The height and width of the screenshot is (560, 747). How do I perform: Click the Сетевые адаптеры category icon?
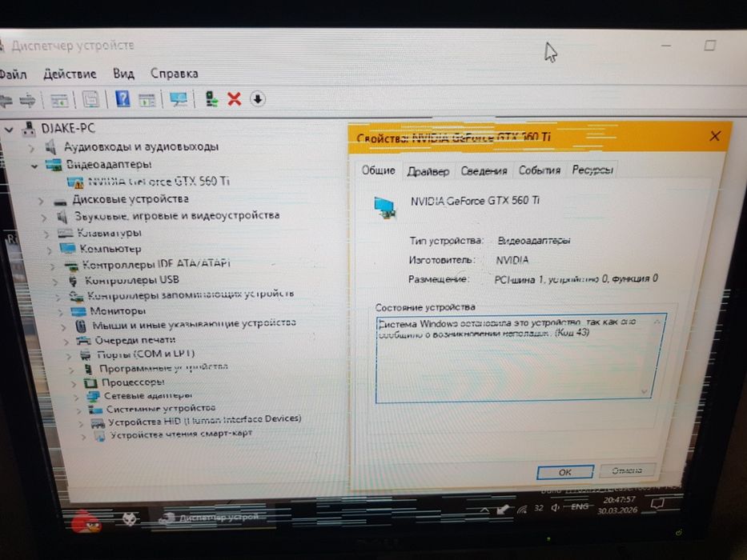pyautogui.click(x=92, y=396)
